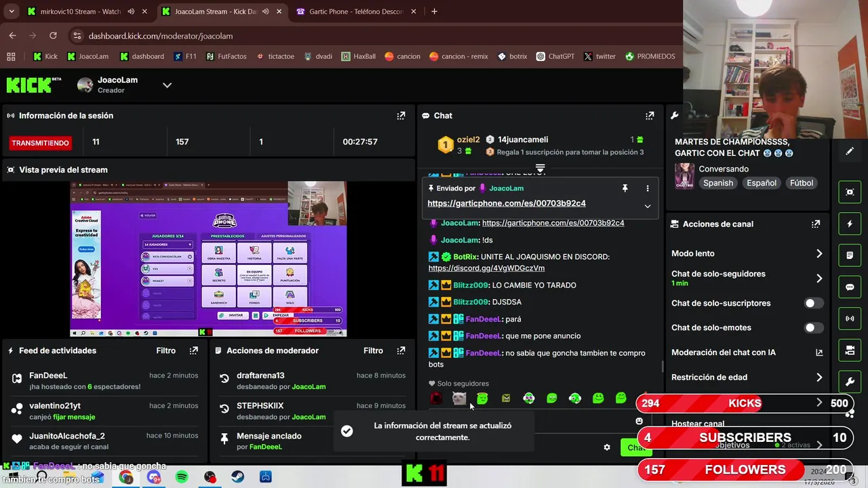The height and width of the screenshot is (488, 868).
Task: Open the botrix bookmark
Action: click(x=512, y=56)
